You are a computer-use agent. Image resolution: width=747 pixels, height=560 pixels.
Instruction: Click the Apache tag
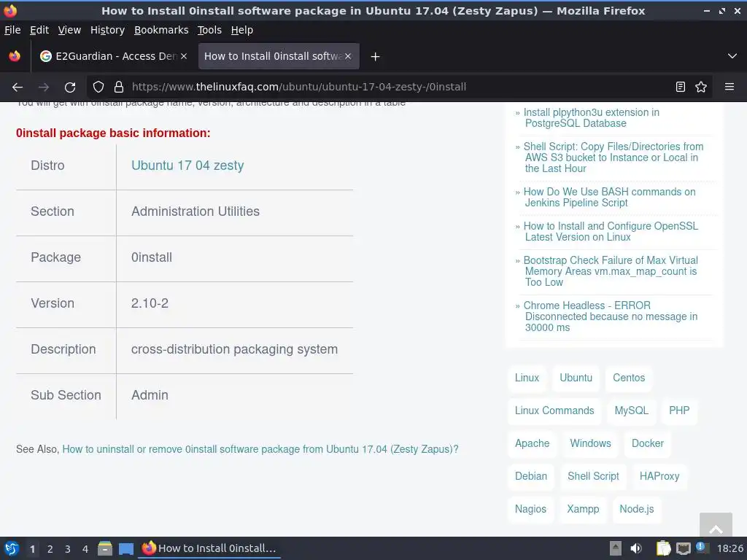click(532, 443)
